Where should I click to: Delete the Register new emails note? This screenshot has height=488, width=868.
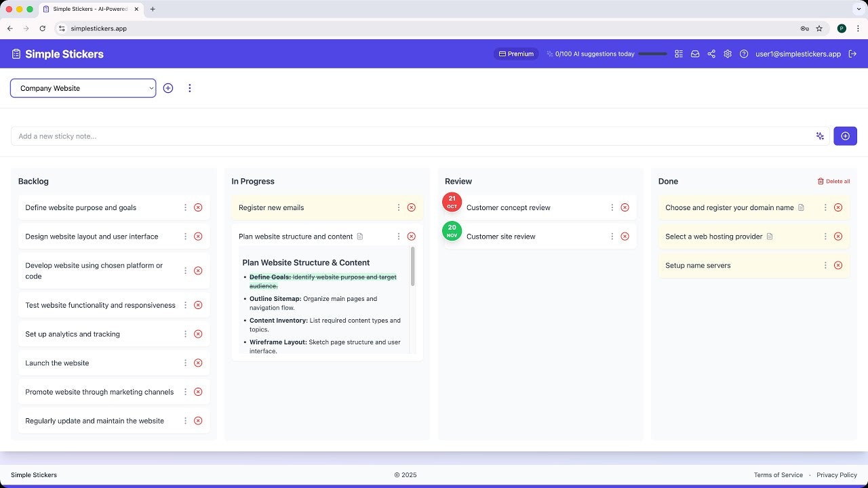[x=412, y=207]
